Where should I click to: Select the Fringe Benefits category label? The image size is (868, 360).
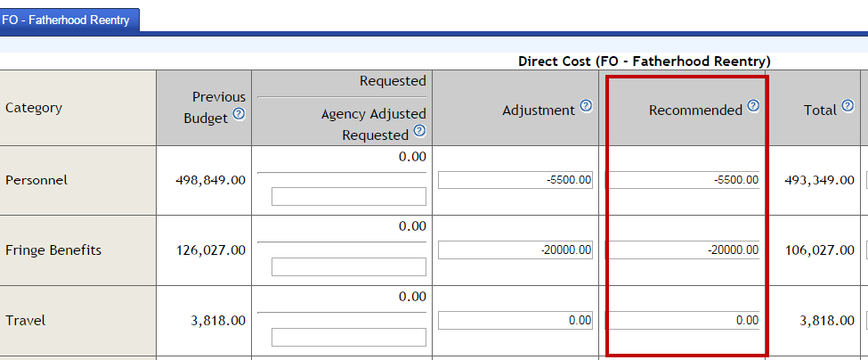pos(53,250)
